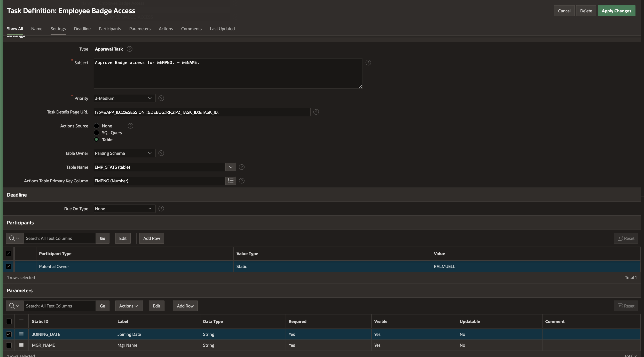
Task: Open the Priority dropdown showing 3-Medium
Action: point(124,98)
